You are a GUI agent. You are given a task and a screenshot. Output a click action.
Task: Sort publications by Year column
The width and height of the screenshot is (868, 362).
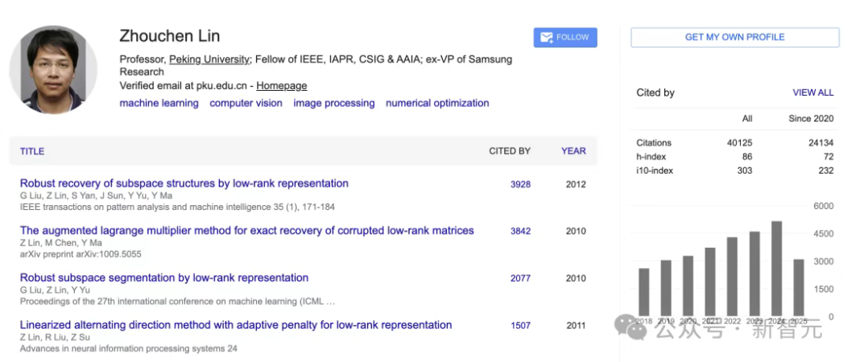573,151
